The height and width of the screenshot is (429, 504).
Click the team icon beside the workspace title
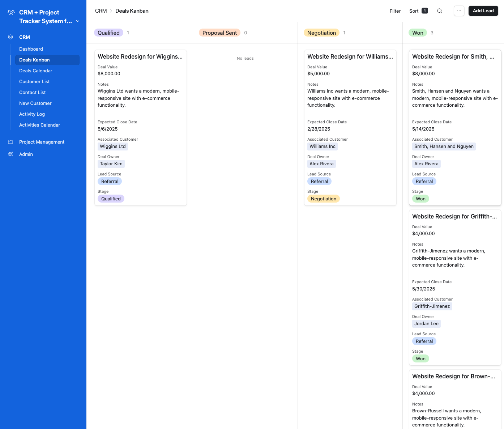[x=10, y=13]
